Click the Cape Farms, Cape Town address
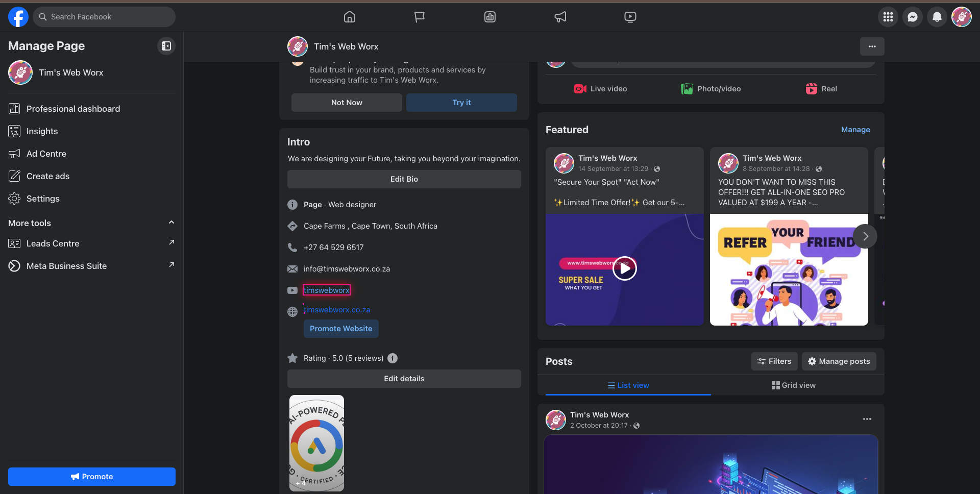The height and width of the screenshot is (494, 980). pos(371,226)
